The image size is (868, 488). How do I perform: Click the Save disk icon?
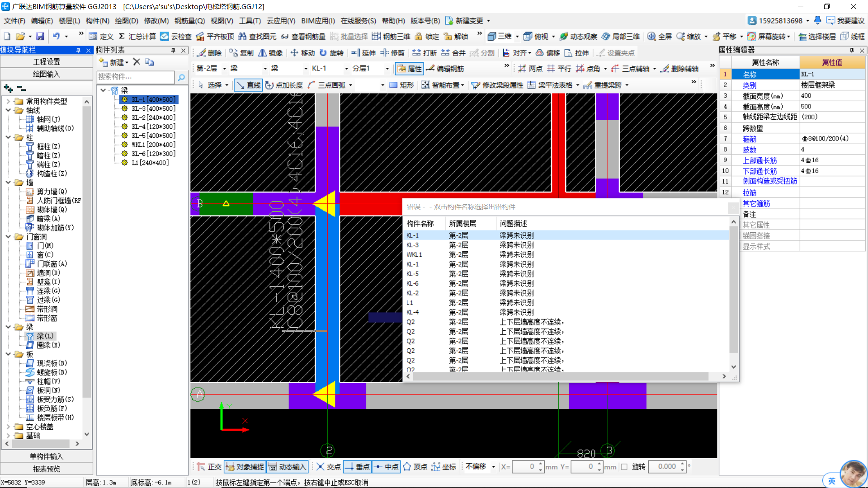coord(40,37)
